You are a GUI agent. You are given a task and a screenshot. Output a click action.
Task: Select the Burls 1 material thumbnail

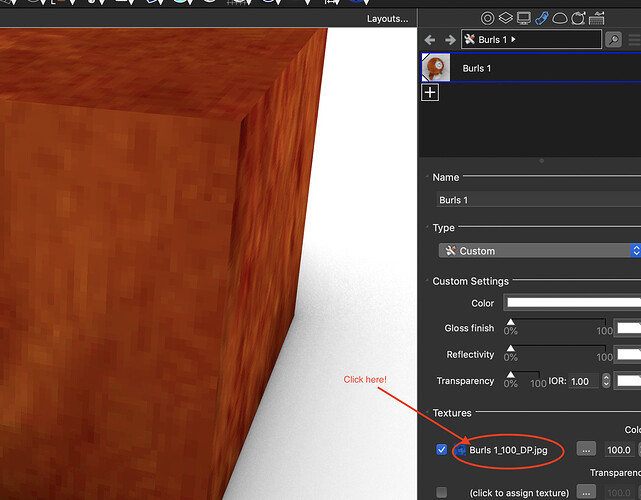coord(436,67)
